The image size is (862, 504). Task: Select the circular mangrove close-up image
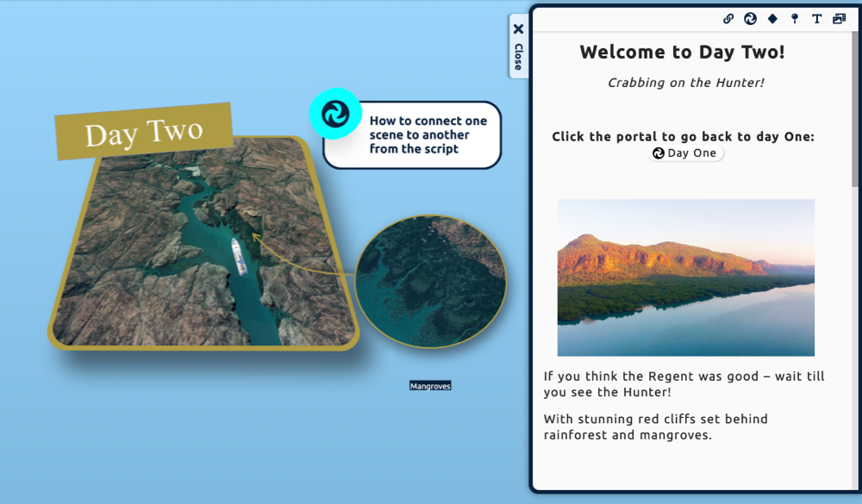click(431, 282)
